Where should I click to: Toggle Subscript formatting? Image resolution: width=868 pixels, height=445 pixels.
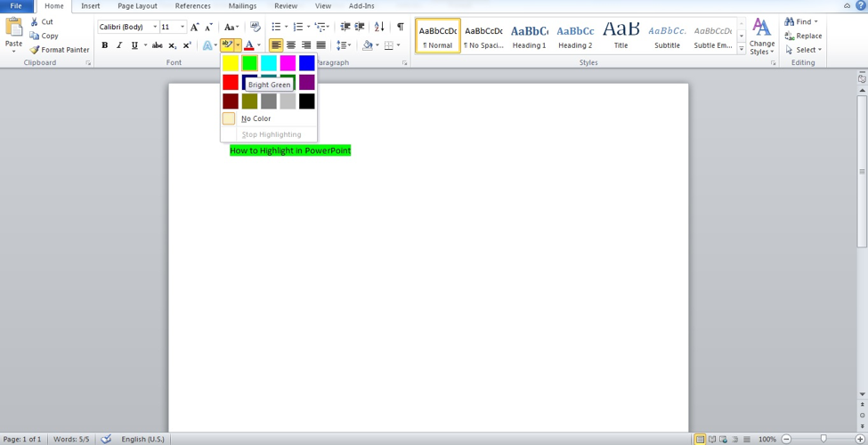click(x=172, y=45)
